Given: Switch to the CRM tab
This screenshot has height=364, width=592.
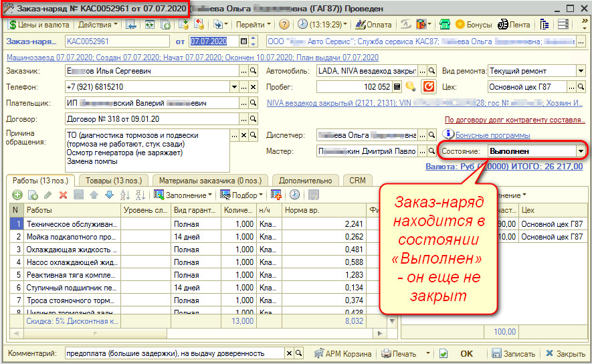Looking at the screenshot, I should pos(357,181).
